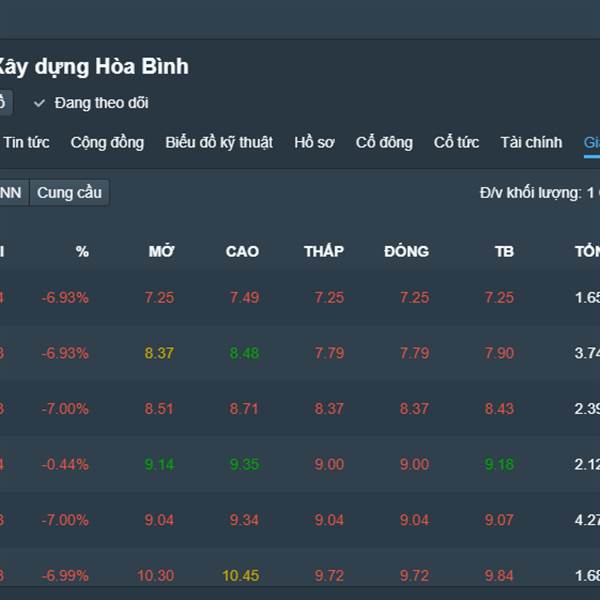Click the TB column header
600x600 pixels.
pyautogui.click(x=504, y=252)
